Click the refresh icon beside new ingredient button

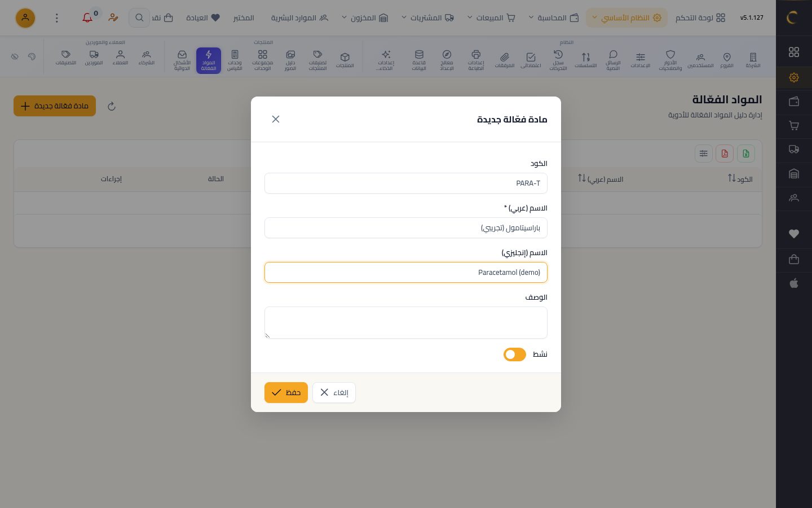point(112,106)
